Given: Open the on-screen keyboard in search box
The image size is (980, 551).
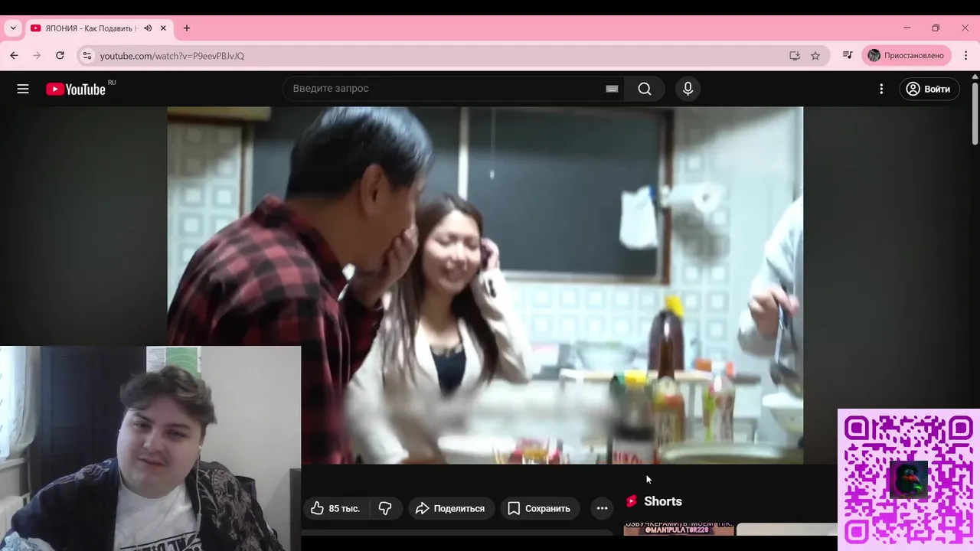Looking at the screenshot, I should pyautogui.click(x=612, y=89).
